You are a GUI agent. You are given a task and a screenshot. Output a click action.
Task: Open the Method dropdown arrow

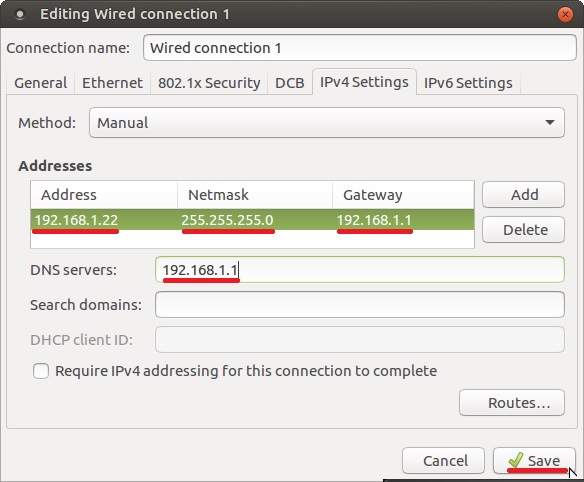click(550, 122)
